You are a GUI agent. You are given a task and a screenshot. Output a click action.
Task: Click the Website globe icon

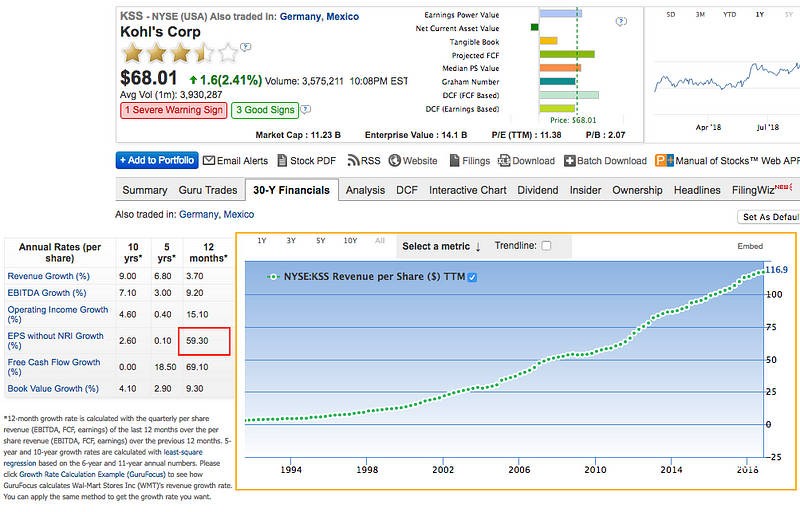[x=394, y=161]
